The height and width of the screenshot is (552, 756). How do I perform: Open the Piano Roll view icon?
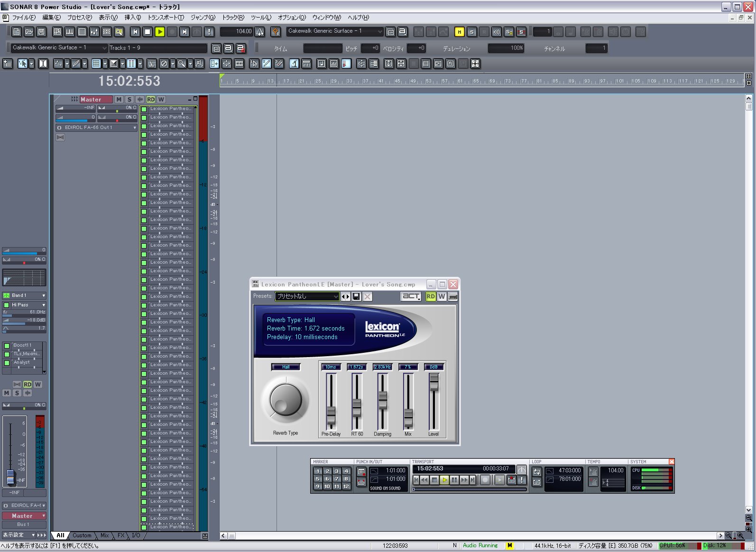70,32
